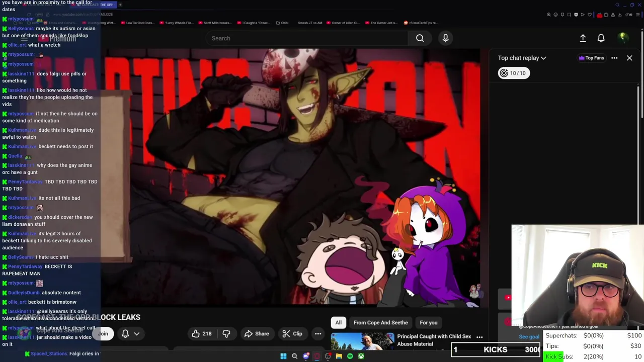Open more actions under video
The width and height of the screenshot is (644, 362).
[318, 333]
